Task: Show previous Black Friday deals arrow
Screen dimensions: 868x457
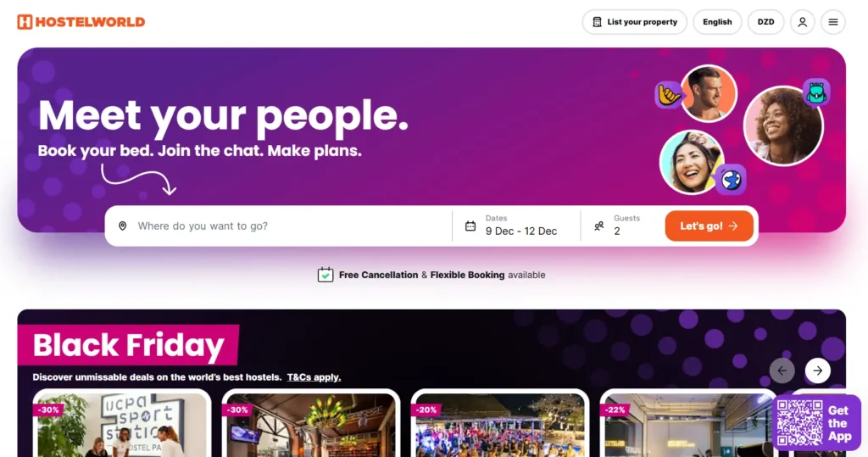Action: point(782,371)
